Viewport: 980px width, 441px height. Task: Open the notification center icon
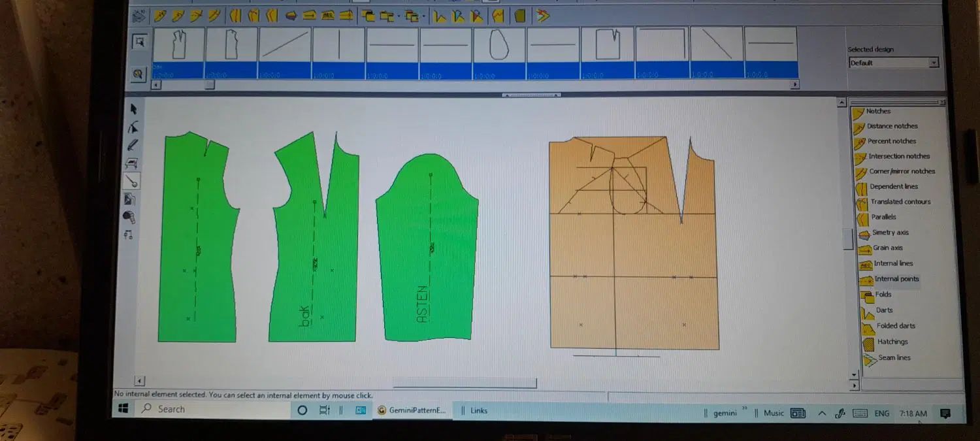tap(945, 414)
